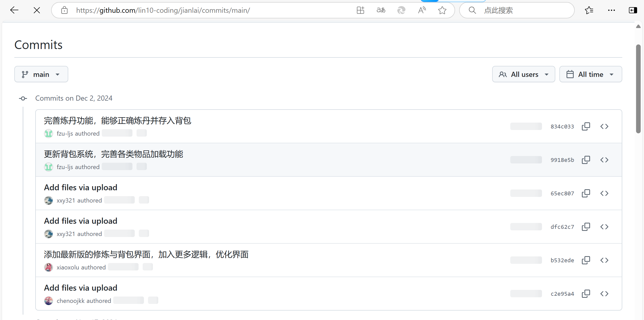Copy full SHA for commit 834c033
The width and height of the screenshot is (644, 320).
[586, 126]
